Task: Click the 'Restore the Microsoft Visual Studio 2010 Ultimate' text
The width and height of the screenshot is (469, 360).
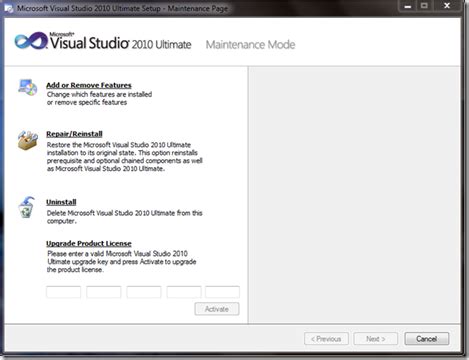Action: tap(119, 145)
